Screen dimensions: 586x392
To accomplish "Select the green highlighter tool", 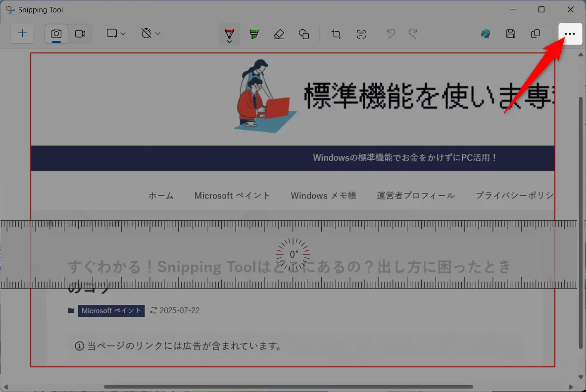I will pyautogui.click(x=254, y=34).
